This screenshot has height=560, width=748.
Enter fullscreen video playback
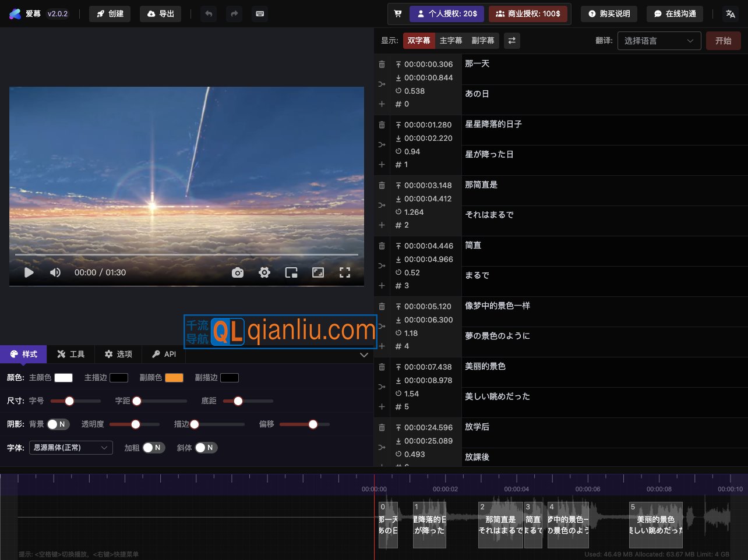345,272
